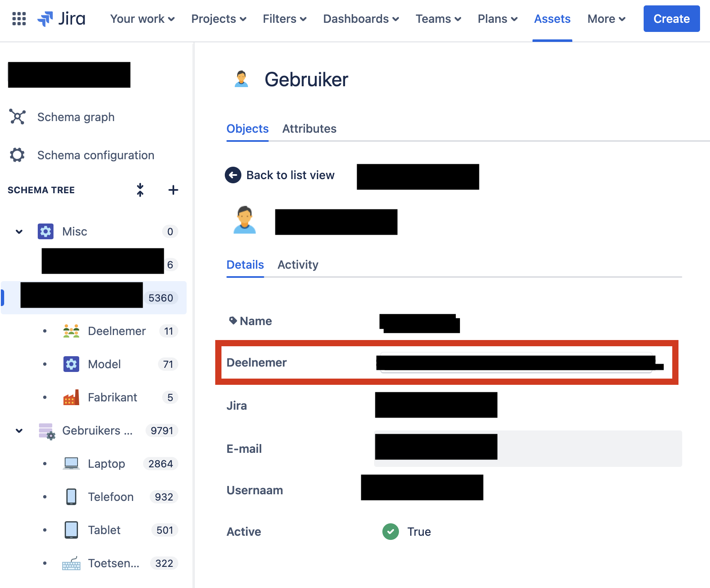This screenshot has width=710, height=588.
Task: Open Schema graph icon
Action: point(17,117)
